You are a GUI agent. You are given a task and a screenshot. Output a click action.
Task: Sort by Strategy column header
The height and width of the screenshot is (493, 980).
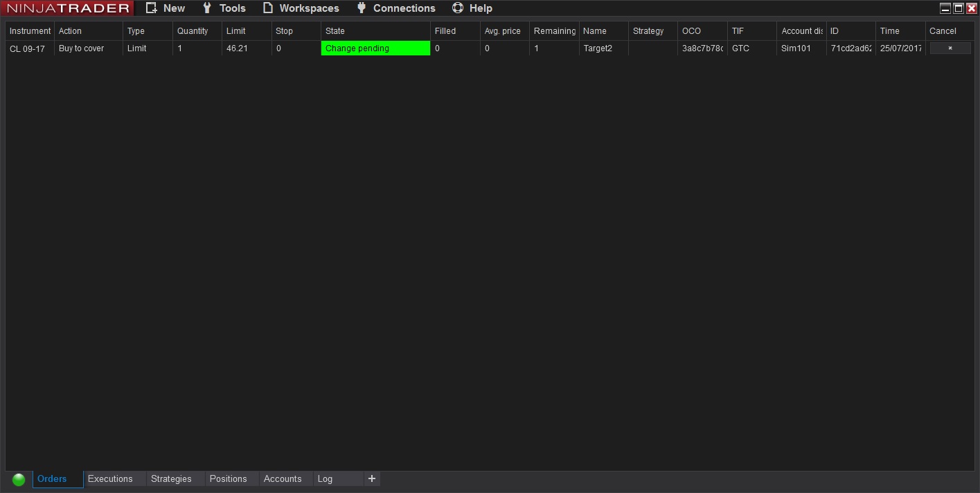pos(653,31)
